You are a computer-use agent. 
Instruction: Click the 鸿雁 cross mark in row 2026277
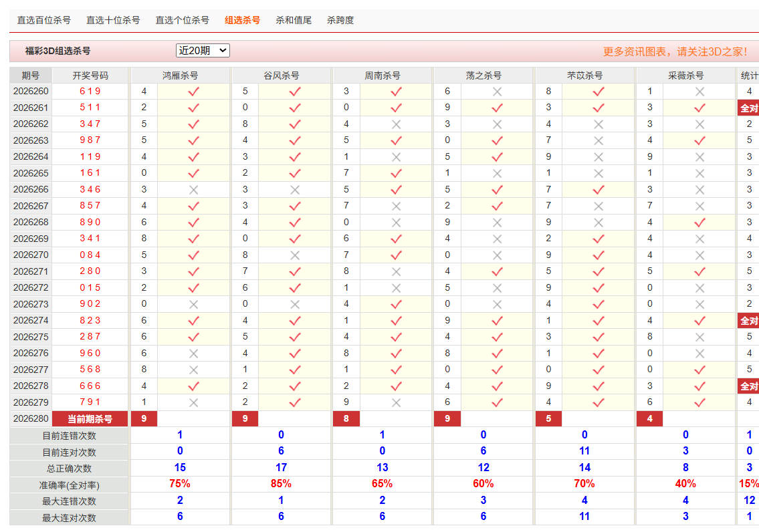pyautogui.click(x=194, y=370)
